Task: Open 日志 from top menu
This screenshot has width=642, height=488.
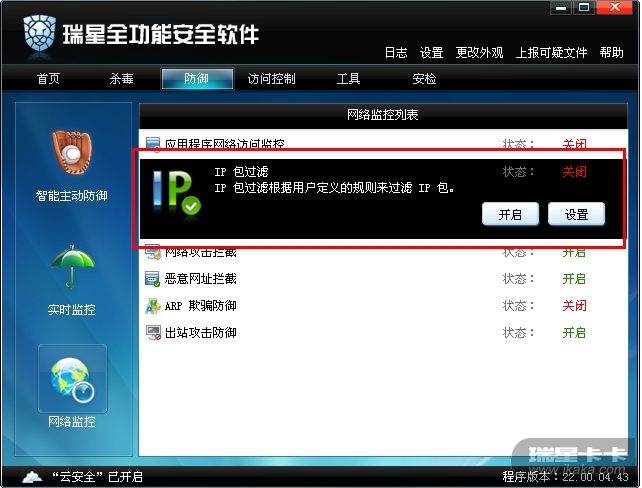Action: tap(396, 53)
